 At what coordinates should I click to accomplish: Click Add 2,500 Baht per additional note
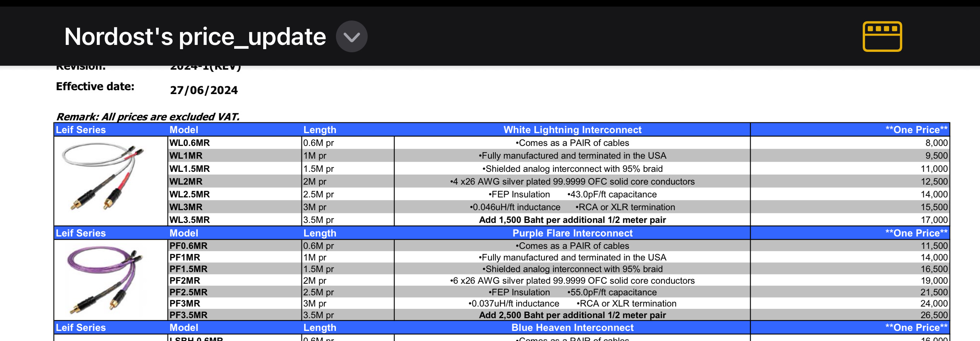click(572, 315)
